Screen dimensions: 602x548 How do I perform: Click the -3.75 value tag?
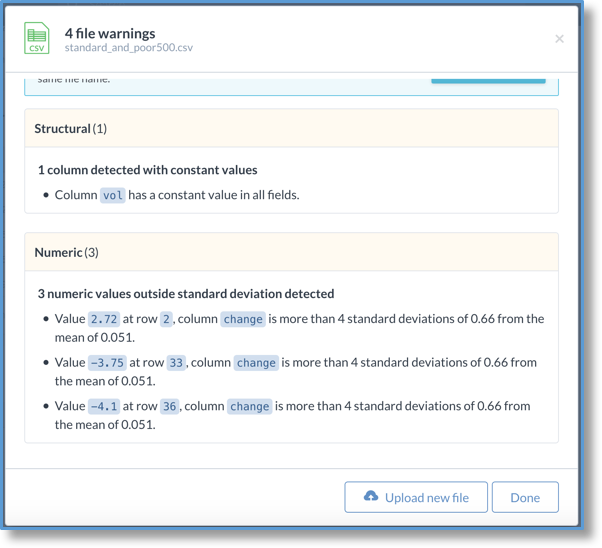click(107, 363)
